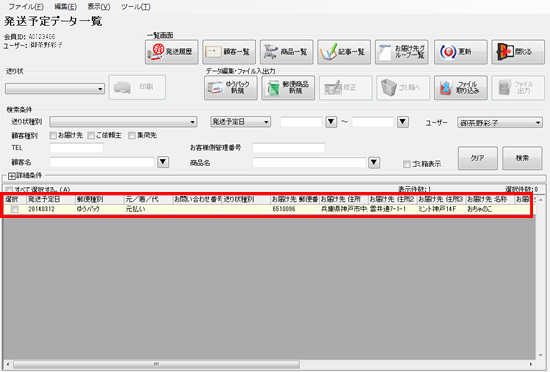Expand the 詳細条件 section
This screenshot has width=550, height=372.
click(x=11, y=175)
